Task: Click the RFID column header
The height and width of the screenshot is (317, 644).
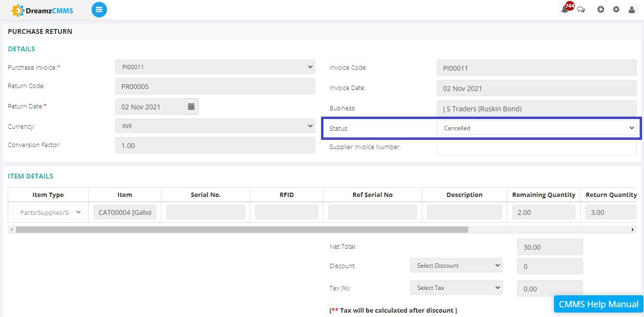Action: 287,195
